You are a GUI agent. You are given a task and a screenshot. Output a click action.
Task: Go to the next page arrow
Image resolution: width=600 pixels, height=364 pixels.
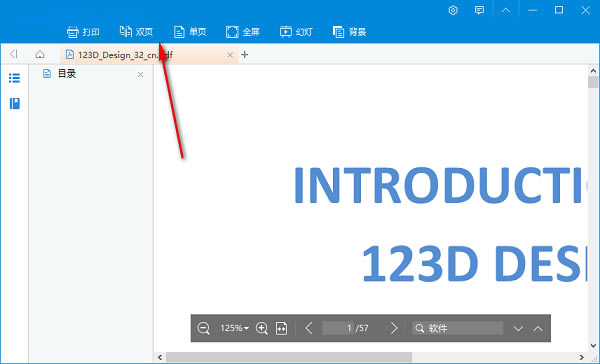[394, 328]
